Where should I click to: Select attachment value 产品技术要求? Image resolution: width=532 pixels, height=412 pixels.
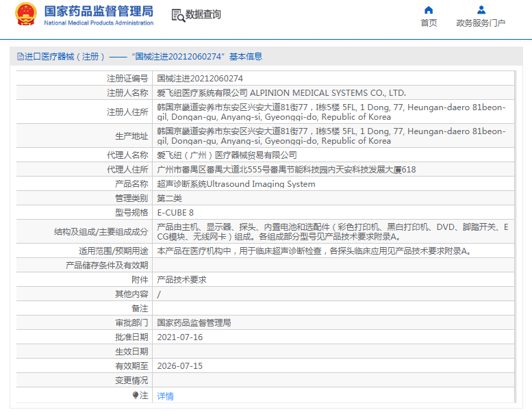point(181,280)
